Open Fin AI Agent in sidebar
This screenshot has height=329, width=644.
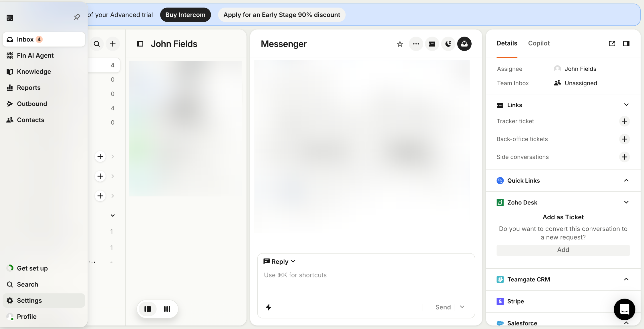tap(35, 55)
